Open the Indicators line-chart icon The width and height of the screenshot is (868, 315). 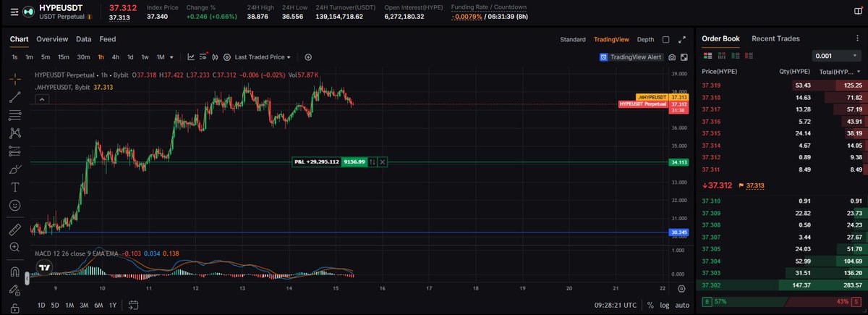click(x=191, y=56)
